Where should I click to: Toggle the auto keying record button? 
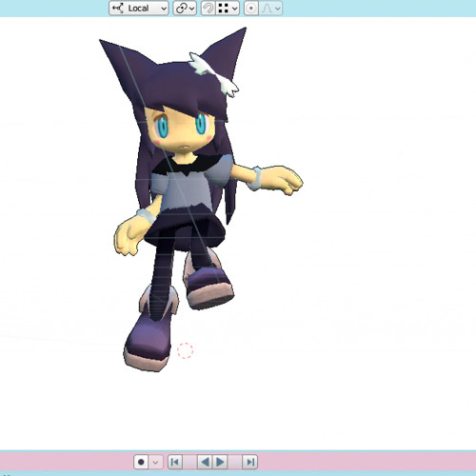141,462
